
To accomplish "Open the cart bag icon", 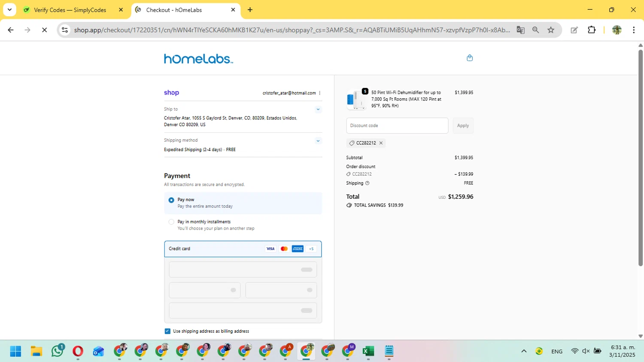I will click(x=470, y=58).
